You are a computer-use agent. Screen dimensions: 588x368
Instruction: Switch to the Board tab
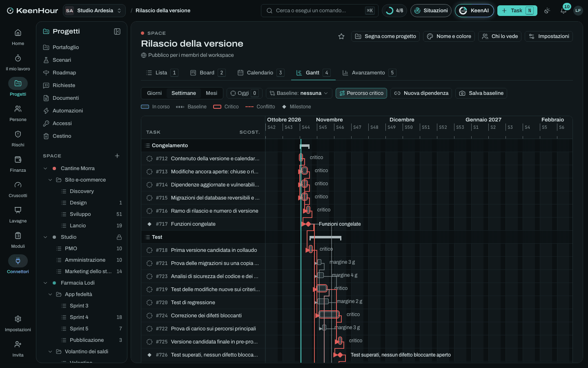[x=207, y=73]
